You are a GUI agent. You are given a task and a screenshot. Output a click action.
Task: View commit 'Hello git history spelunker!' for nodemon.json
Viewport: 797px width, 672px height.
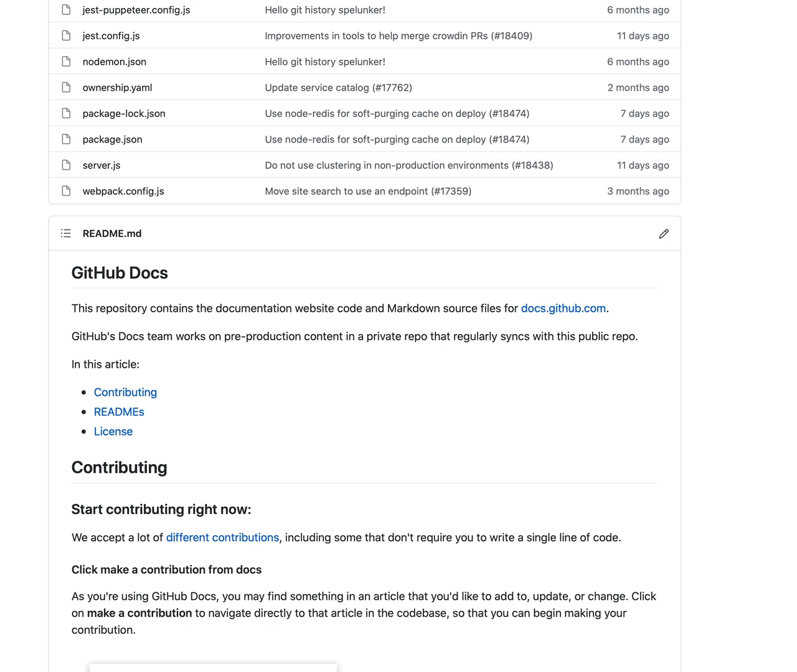tap(324, 62)
